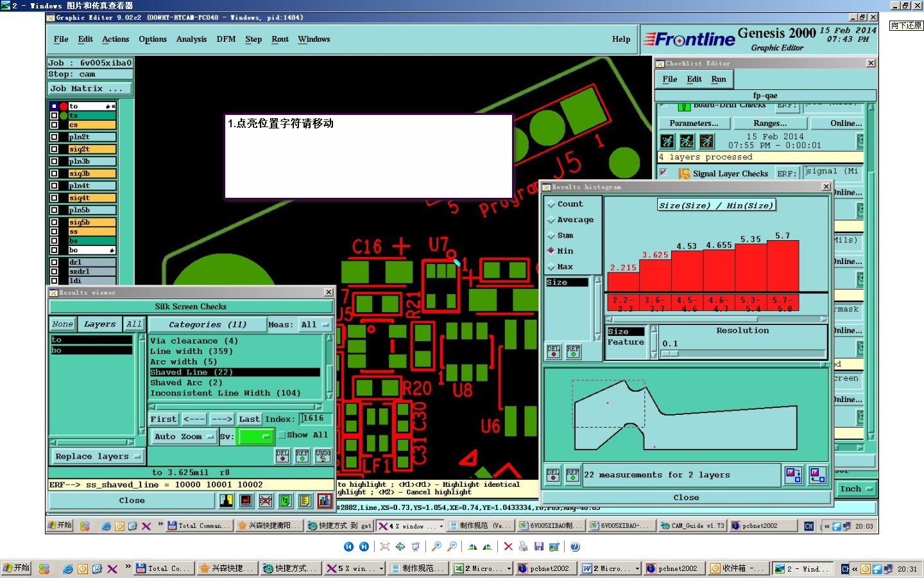The image size is (924, 578).
Task: Open the Analysis menu
Action: (191, 39)
